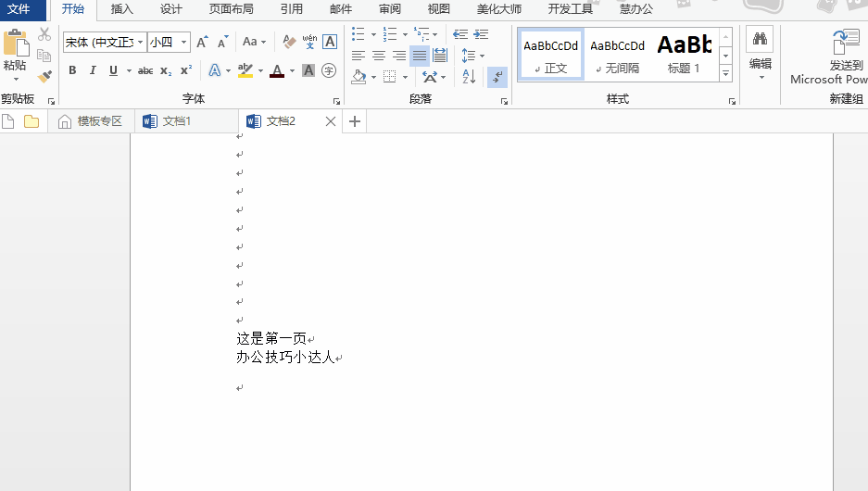Switch to the 设计 ribbon tab
This screenshot has width=868, height=491.
tap(171, 9)
